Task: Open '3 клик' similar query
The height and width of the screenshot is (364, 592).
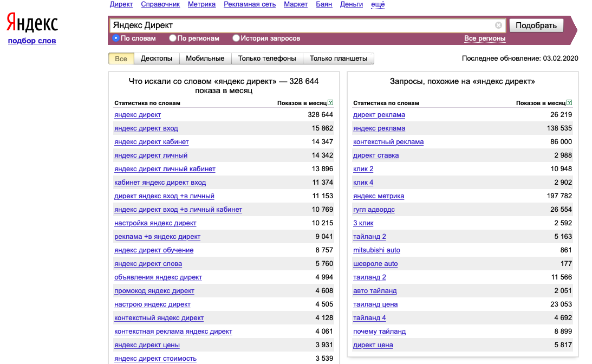Action: coord(363,223)
